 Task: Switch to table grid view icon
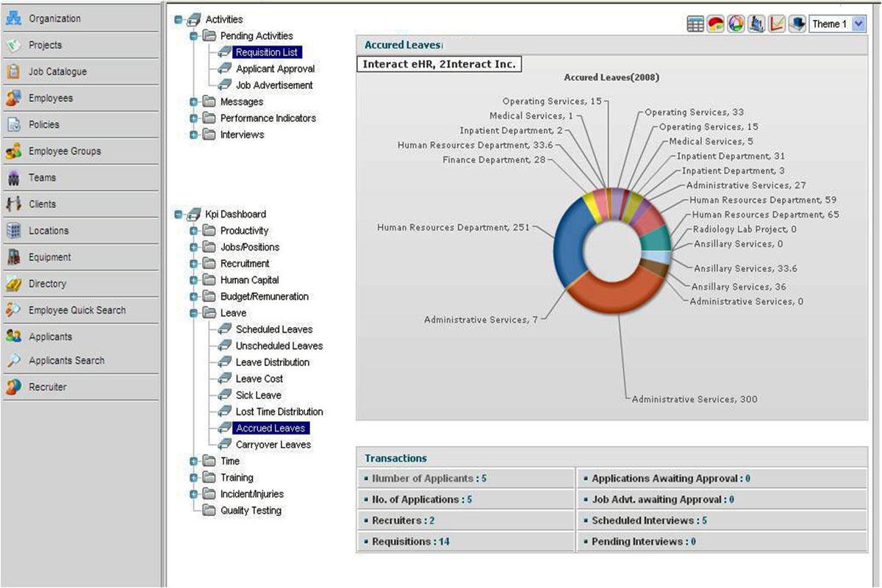pos(695,24)
